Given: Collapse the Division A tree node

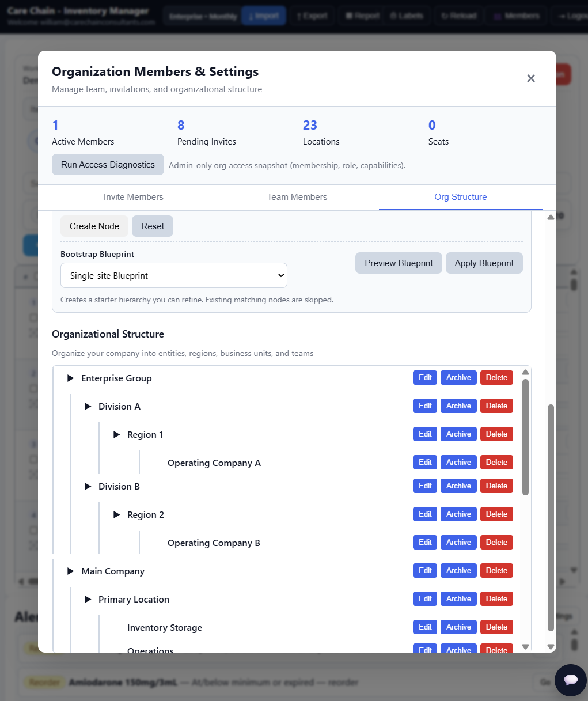Looking at the screenshot, I should click(88, 407).
